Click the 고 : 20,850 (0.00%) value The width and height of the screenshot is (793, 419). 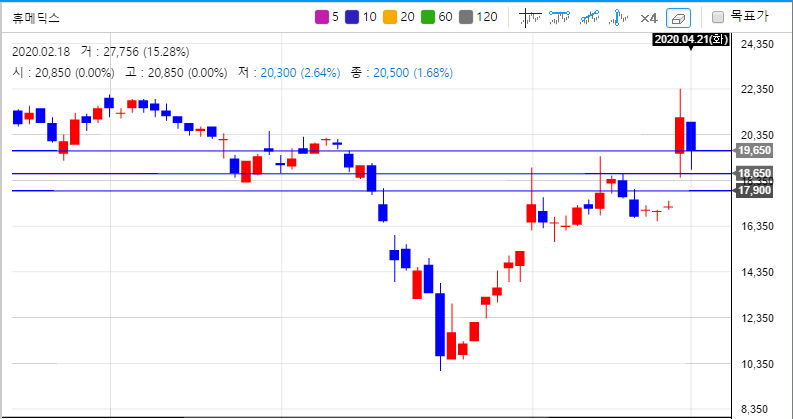click(x=176, y=73)
